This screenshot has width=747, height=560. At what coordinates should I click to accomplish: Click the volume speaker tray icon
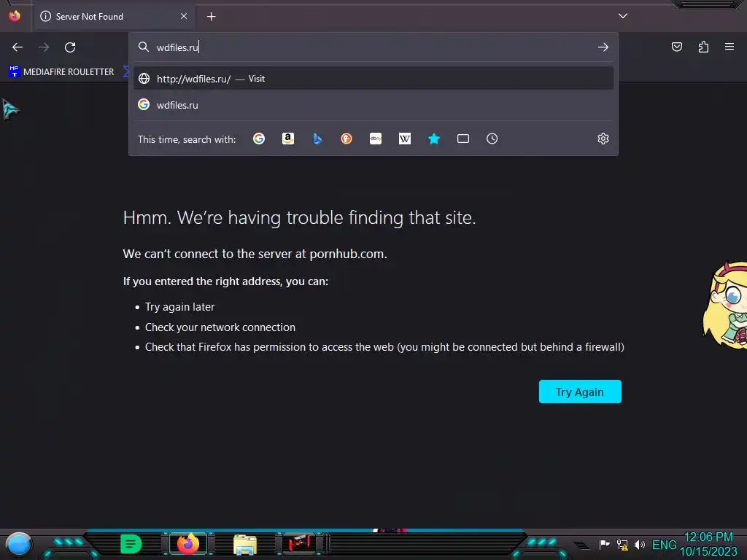(640, 544)
